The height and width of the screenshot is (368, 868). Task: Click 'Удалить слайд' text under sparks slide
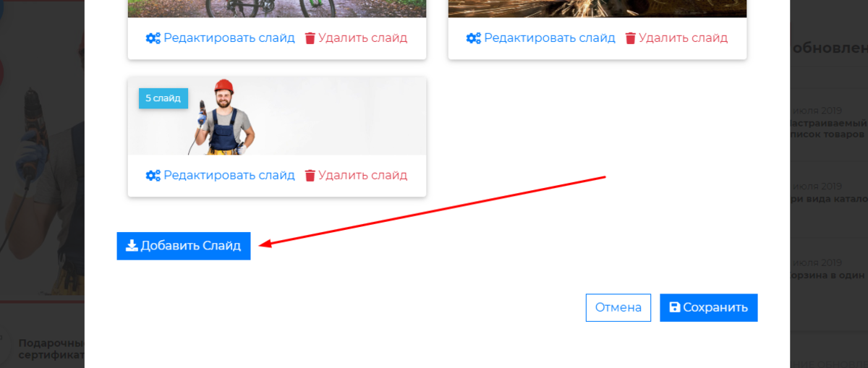(x=684, y=38)
